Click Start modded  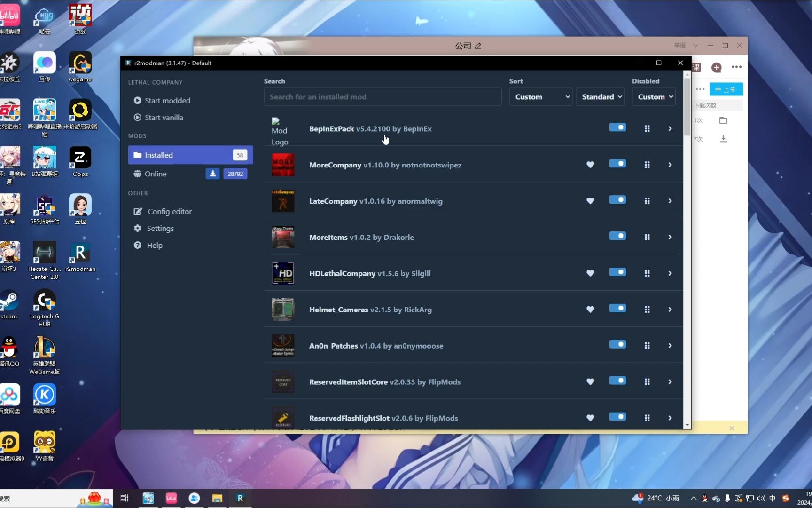(162, 101)
